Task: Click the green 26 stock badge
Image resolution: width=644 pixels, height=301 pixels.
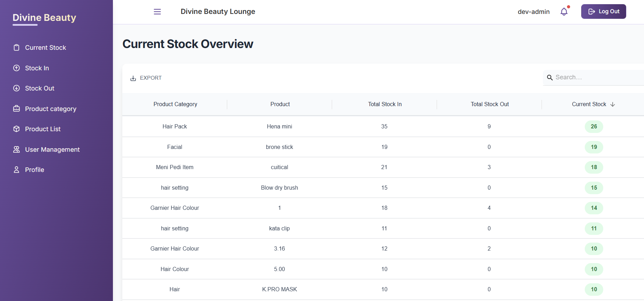Action: [x=594, y=127]
